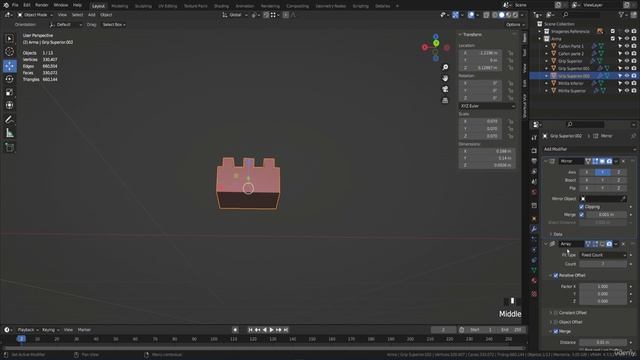
Task: Click the Factor X value field
Action: pyautogui.click(x=603, y=287)
